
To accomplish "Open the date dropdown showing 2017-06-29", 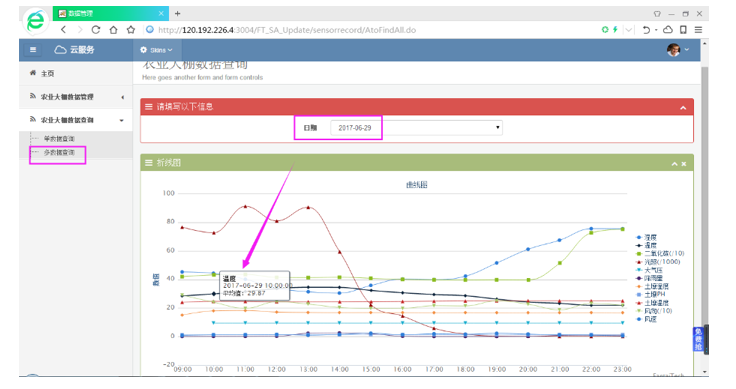I will tap(416, 128).
